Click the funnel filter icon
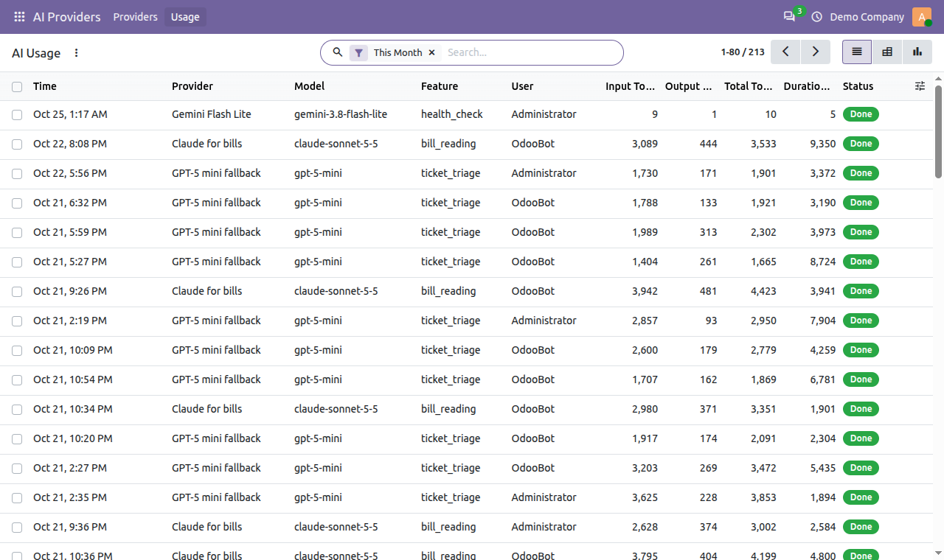The width and height of the screenshot is (944, 560). (x=358, y=52)
